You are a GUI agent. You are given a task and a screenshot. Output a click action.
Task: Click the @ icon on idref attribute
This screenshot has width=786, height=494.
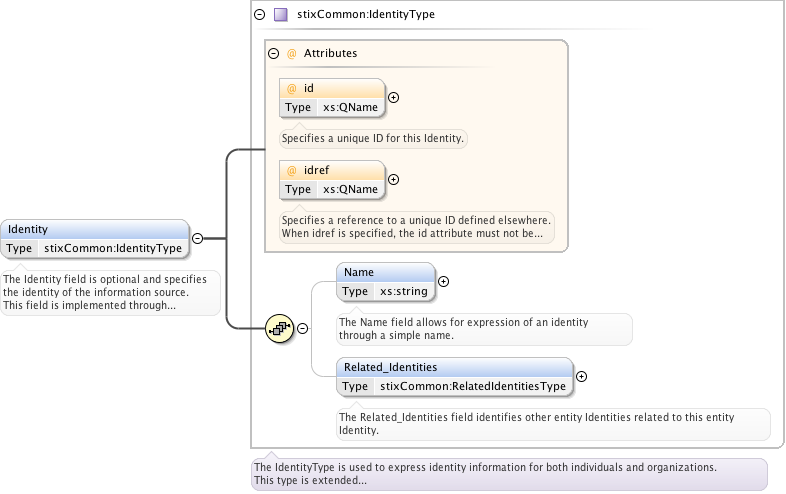coord(292,170)
